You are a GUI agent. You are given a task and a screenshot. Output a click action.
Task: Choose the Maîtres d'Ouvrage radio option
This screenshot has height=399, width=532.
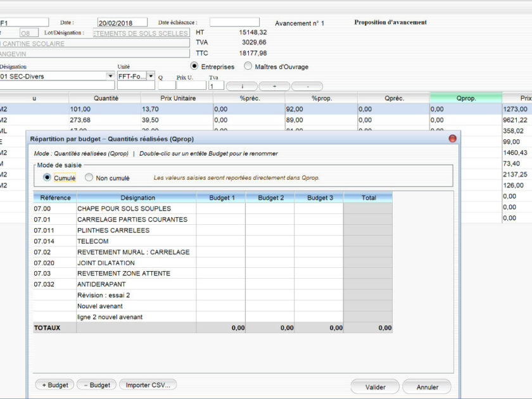[248, 66]
